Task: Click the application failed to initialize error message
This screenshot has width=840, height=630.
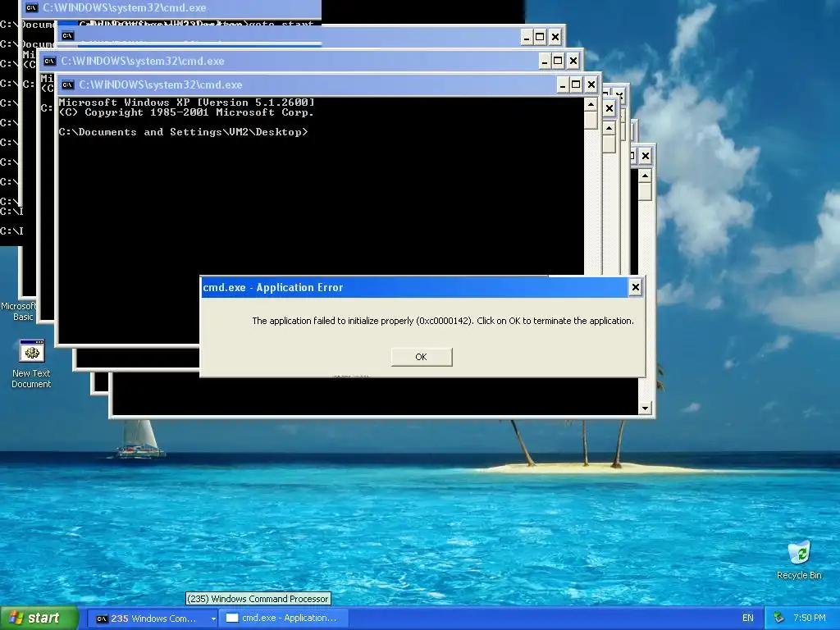Action: 442,321
